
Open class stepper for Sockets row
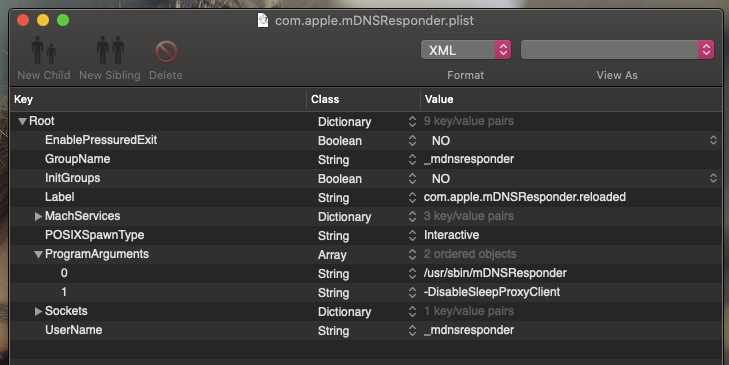(412, 312)
